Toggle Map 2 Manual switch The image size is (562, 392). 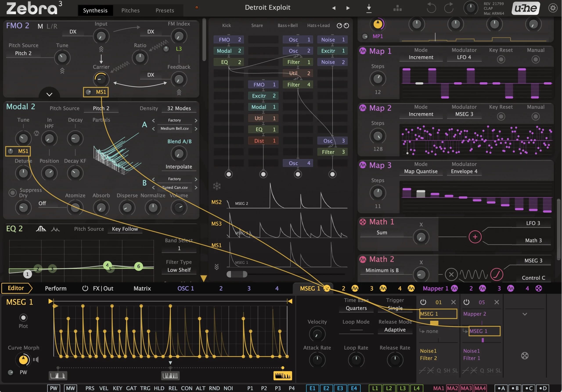536,117
